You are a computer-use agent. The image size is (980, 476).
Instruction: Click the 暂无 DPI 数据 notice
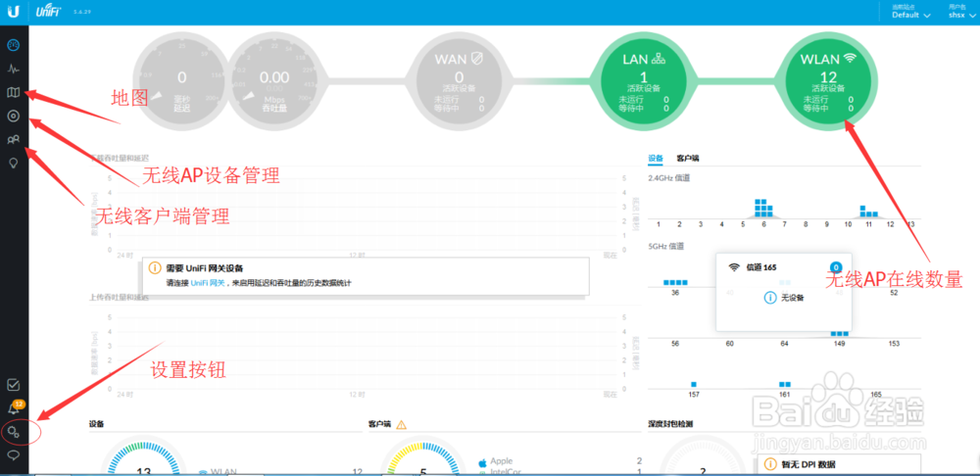(x=839, y=465)
